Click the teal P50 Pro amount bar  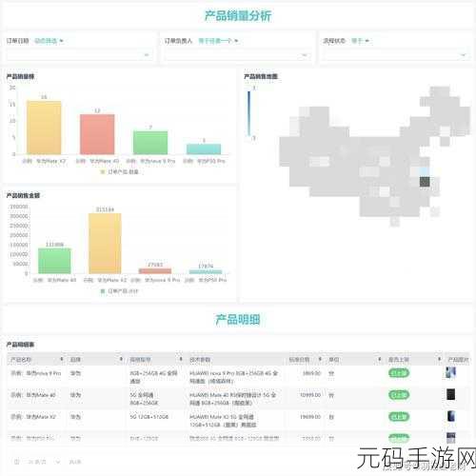[x=206, y=271]
